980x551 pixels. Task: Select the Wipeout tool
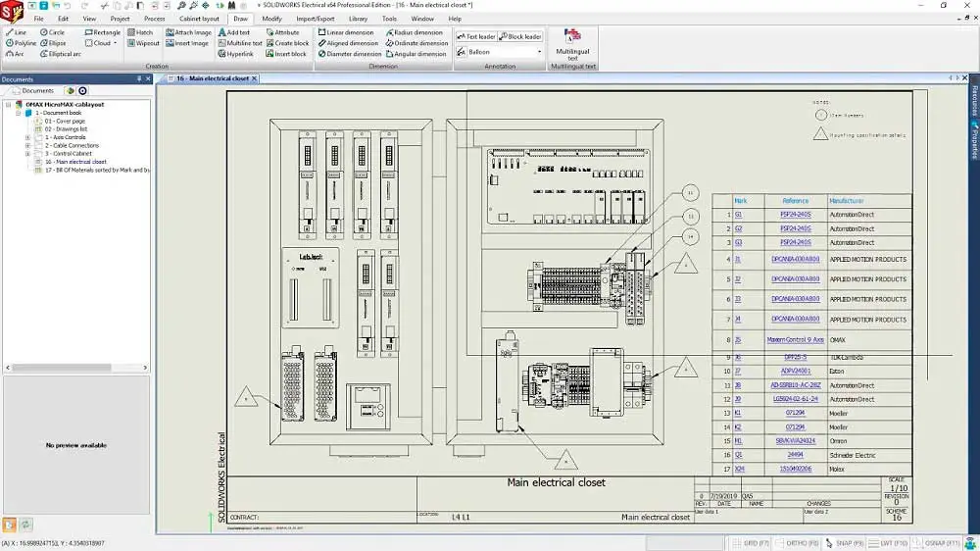(142, 43)
